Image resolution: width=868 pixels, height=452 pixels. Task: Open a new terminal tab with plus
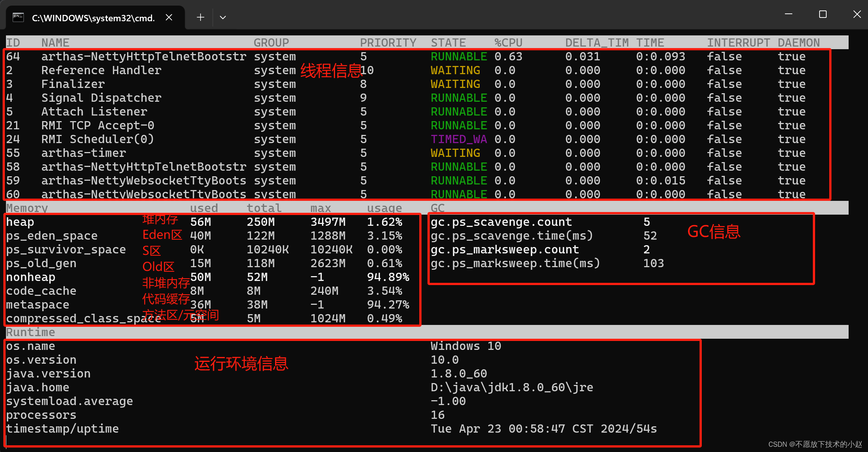pyautogui.click(x=201, y=17)
